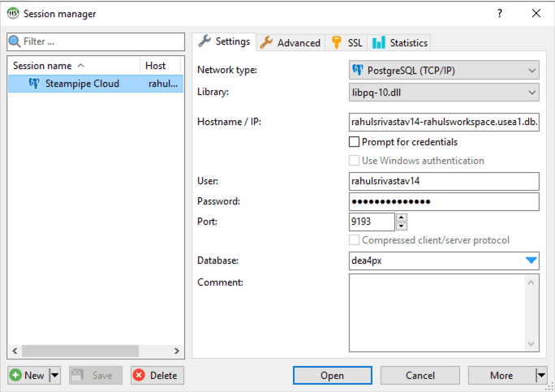Click the More button
Image resolution: width=555 pixels, height=392 pixels.
(x=501, y=375)
